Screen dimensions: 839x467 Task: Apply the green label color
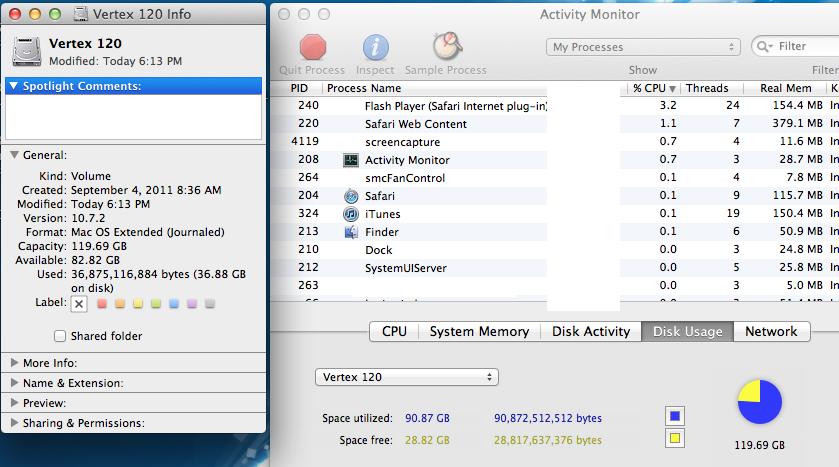point(156,303)
